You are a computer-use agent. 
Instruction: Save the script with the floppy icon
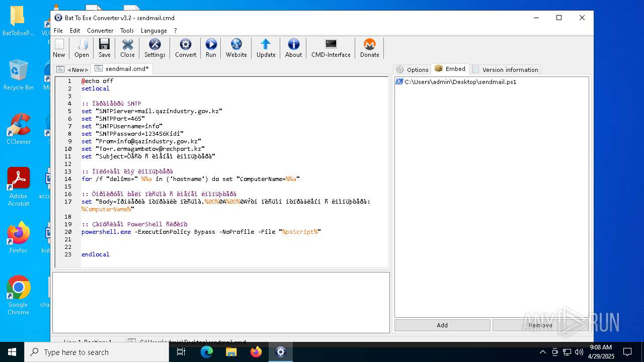[105, 48]
